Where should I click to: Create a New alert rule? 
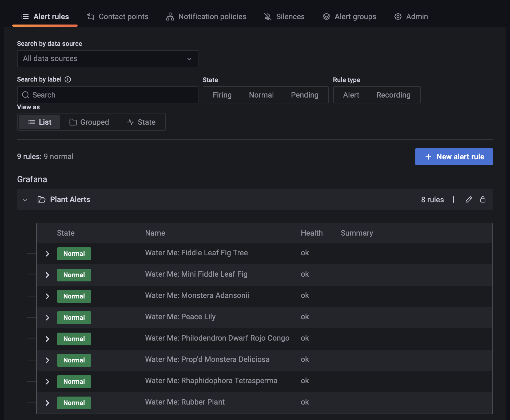click(454, 157)
